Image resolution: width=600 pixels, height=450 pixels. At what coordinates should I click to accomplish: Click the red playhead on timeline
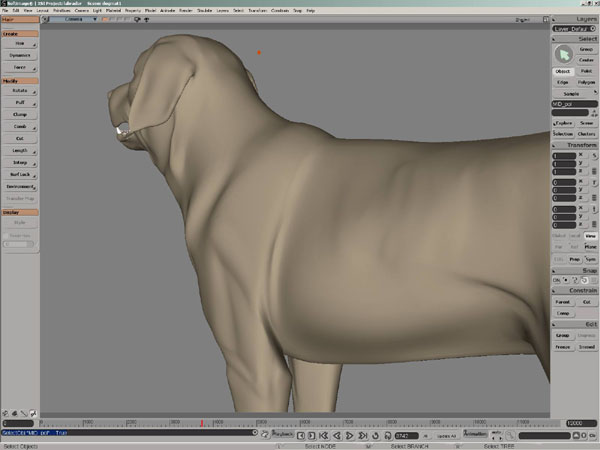tap(202, 422)
